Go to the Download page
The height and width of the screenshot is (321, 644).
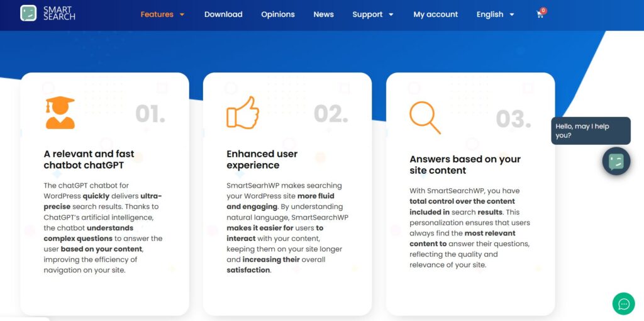click(x=223, y=14)
